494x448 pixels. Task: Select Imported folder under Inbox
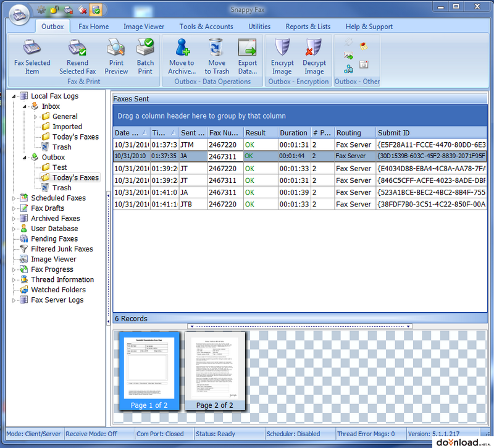[67, 127]
